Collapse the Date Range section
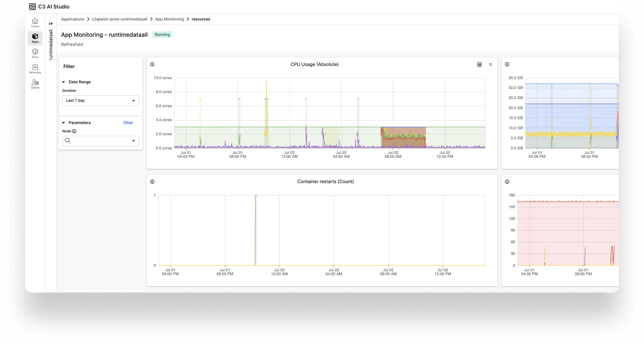Image resolution: width=644 pixels, height=343 pixels. click(64, 82)
